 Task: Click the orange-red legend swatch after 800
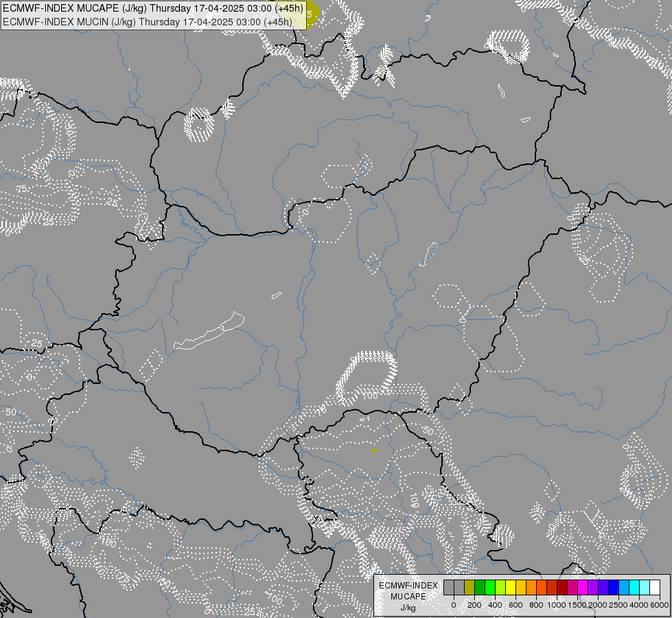coord(542,588)
